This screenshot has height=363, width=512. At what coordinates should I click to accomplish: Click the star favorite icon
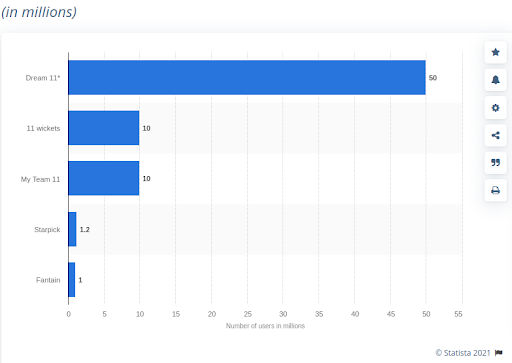(495, 52)
